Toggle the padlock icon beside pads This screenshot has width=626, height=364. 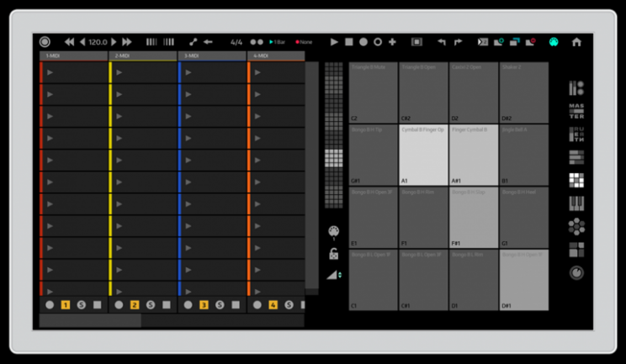point(333,254)
